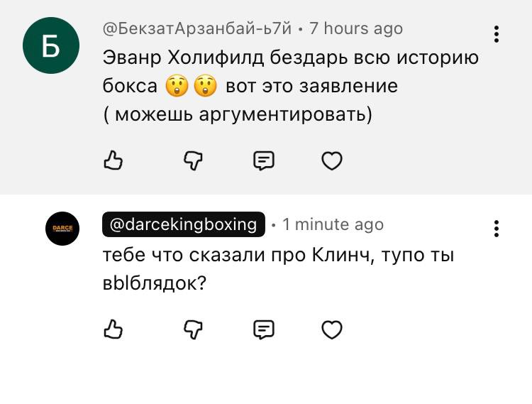The image size is (532, 404).
Task: Open three-dot menu for БекзатАрзанбай comment
Action: (x=497, y=34)
